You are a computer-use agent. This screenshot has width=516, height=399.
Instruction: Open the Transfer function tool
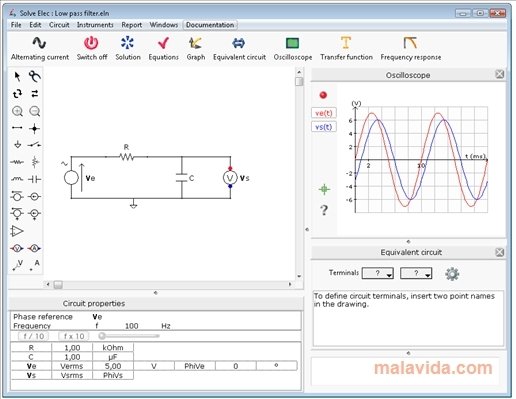click(346, 49)
